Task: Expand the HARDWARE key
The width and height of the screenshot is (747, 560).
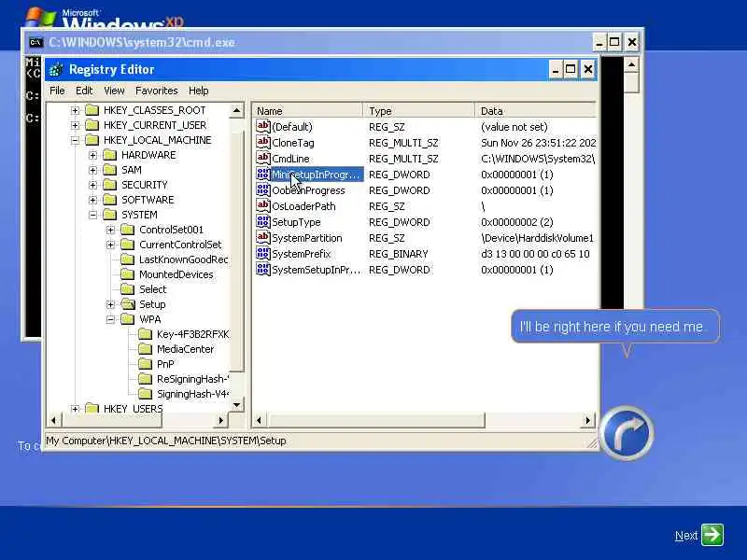Action: [x=92, y=155]
